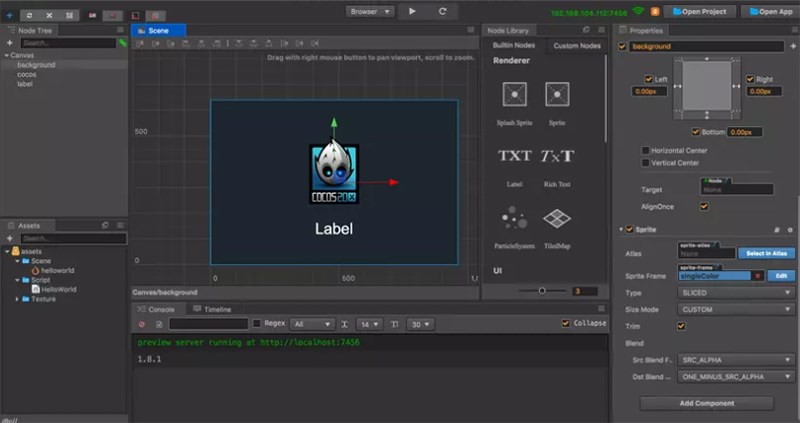Viewport: 800px width, 423px height.
Task: Click the Open Project button
Action: (700, 11)
